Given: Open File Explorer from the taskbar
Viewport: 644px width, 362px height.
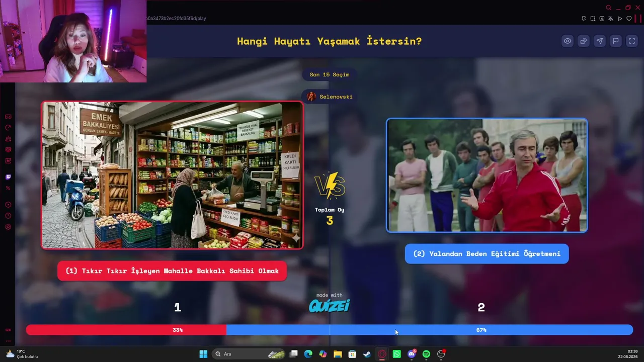Looking at the screenshot, I should (338, 354).
